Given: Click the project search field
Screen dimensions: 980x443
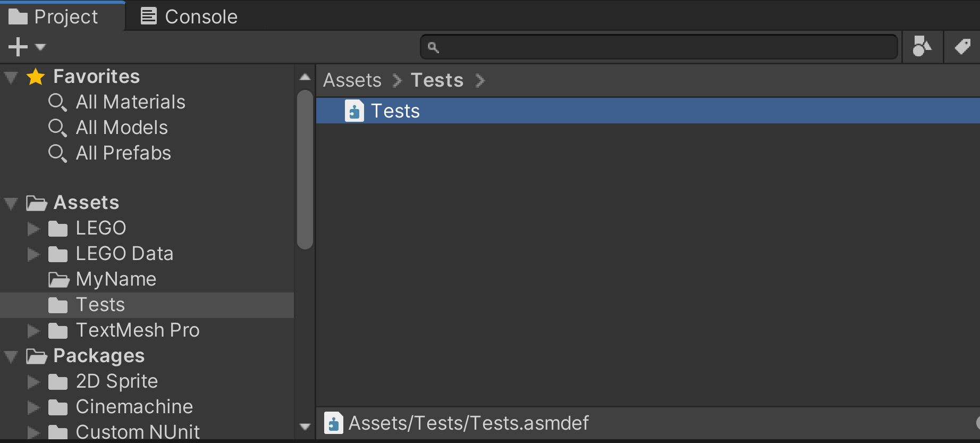Looking at the screenshot, I should tap(659, 47).
